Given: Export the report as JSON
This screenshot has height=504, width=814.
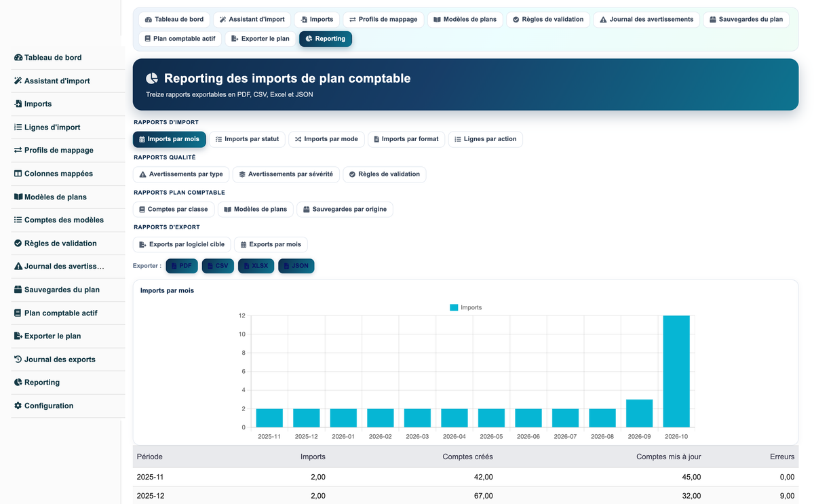Looking at the screenshot, I should 296,266.
